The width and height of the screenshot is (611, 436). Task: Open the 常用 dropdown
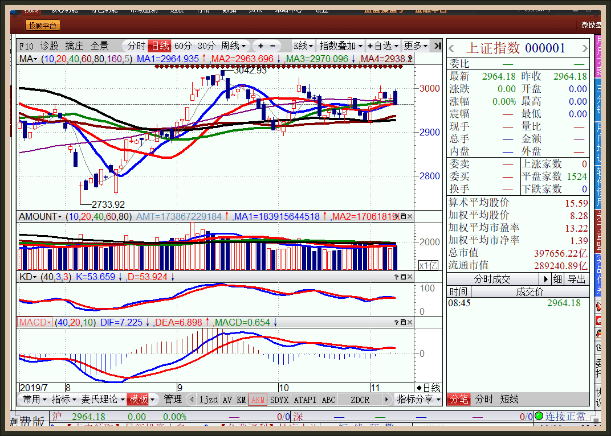point(35,399)
